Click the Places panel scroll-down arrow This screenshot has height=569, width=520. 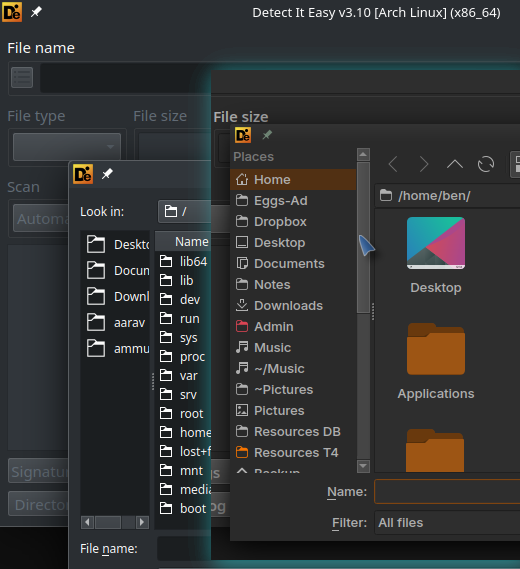coord(363,466)
